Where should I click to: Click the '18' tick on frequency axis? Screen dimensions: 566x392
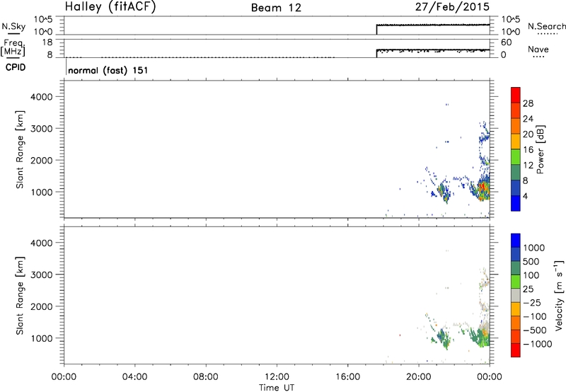[x=47, y=42]
